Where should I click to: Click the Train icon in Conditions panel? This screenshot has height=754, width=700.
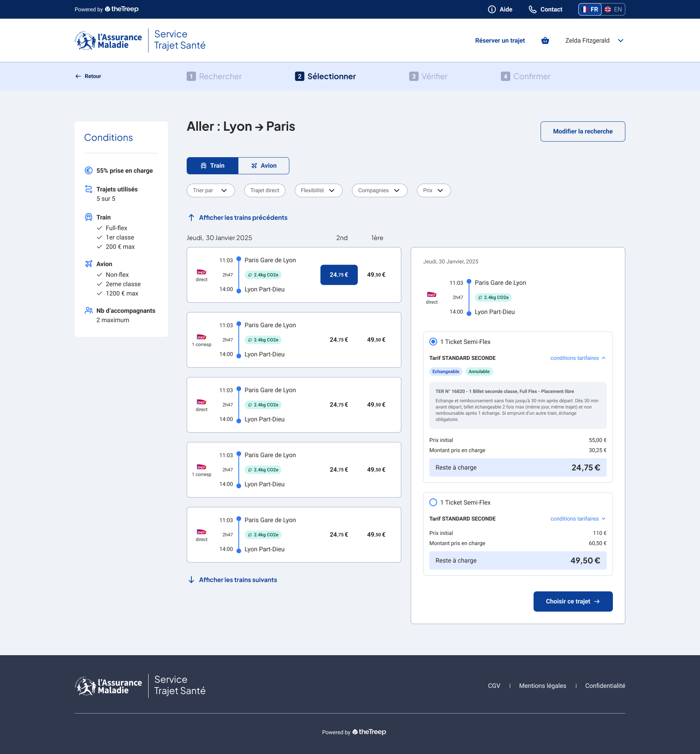[x=89, y=217]
